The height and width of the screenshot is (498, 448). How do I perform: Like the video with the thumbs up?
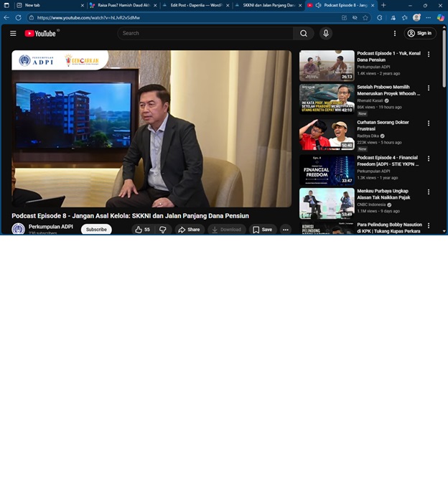click(x=142, y=230)
